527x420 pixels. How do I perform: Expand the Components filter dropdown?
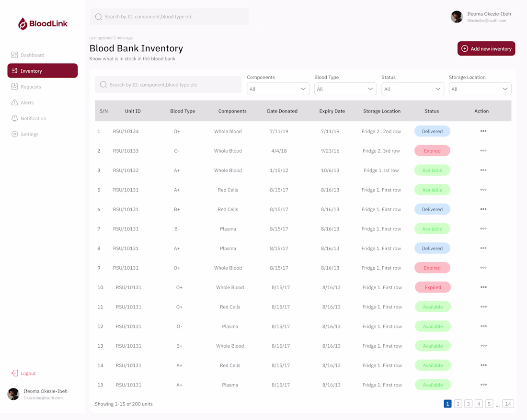[x=278, y=89]
